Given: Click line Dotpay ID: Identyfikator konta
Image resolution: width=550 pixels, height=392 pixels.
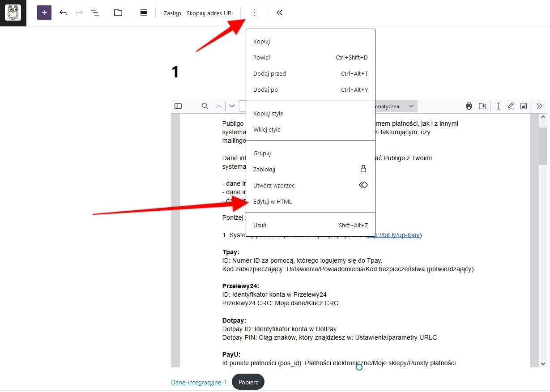Looking at the screenshot, I should point(279,329).
